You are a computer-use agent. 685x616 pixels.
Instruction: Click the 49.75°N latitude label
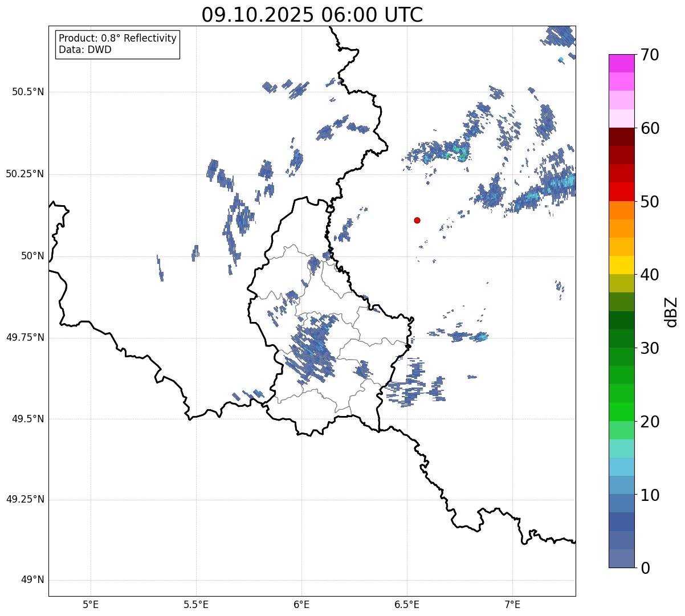(25, 337)
